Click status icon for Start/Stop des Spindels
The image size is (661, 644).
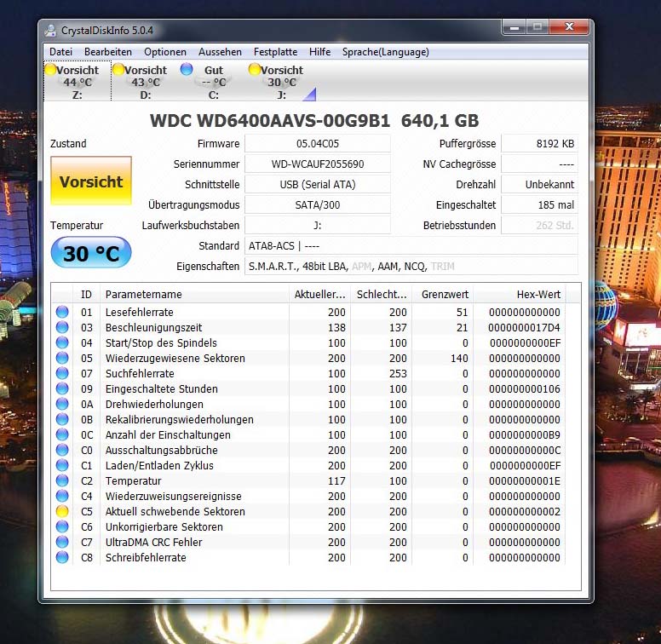(x=62, y=342)
